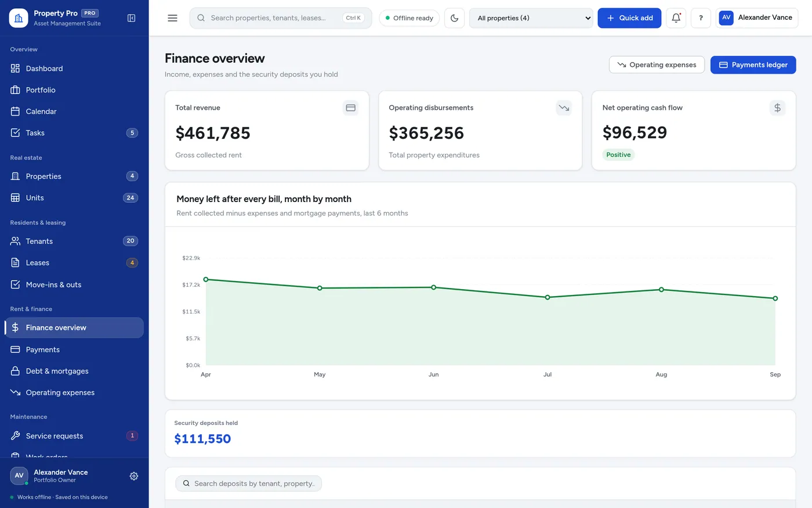Open Debt & mortgages
812x508 pixels.
pos(74,372)
